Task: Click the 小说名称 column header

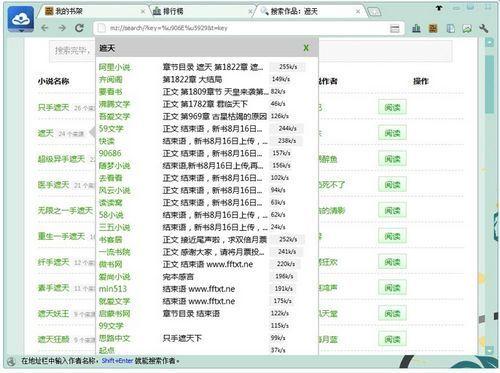Action: tap(53, 81)
